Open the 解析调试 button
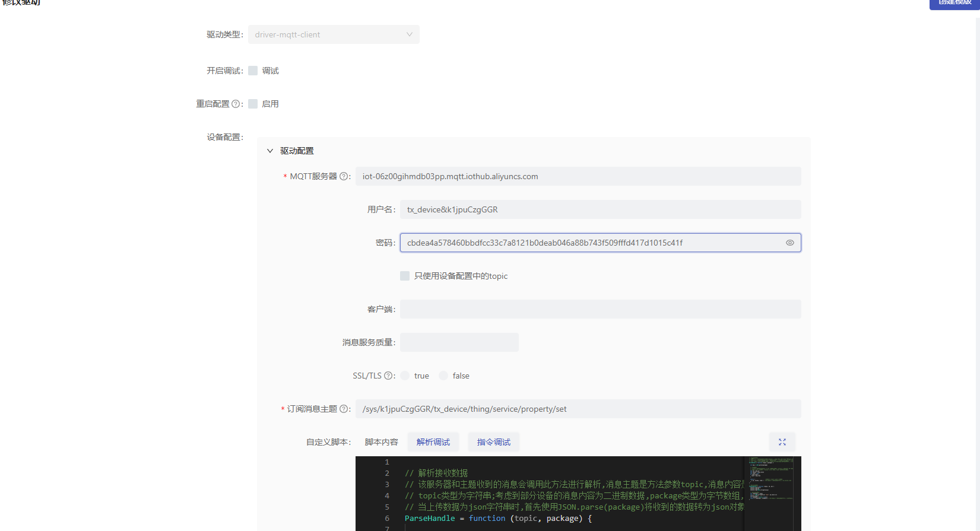The image size is (980, 531). 433,442
